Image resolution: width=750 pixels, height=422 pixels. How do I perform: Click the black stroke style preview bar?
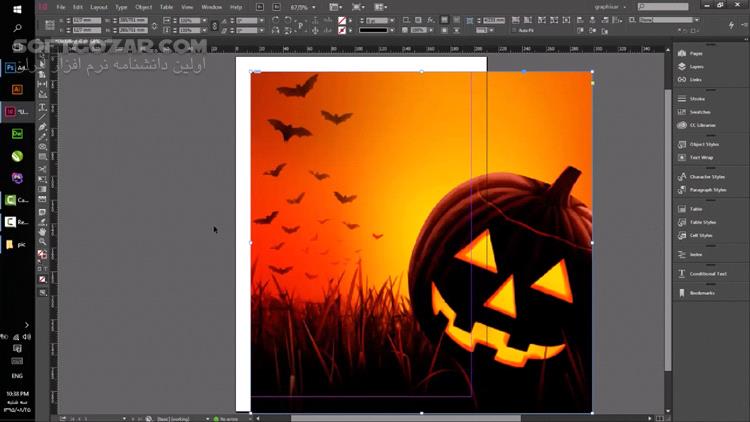(373, 30)
